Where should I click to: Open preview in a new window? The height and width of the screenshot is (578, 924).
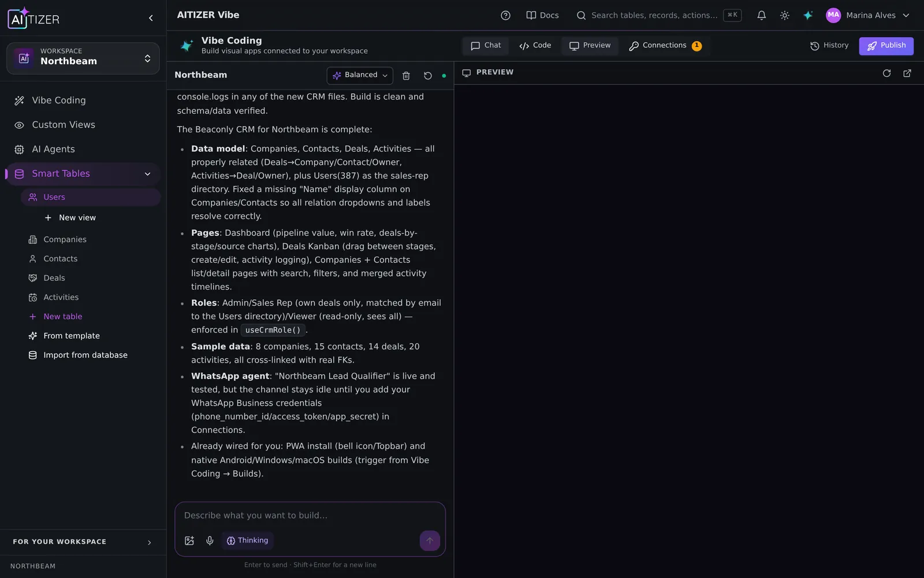(907, 73)
